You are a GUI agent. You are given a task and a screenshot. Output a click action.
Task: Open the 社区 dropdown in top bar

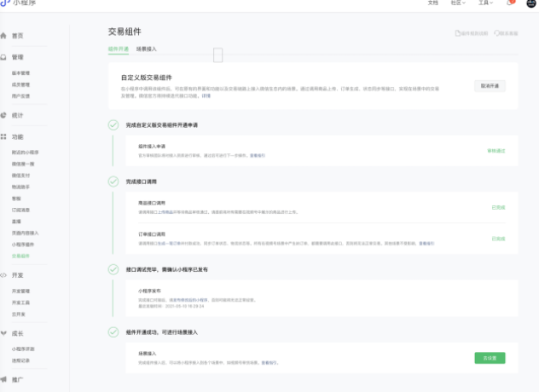pos(458,3)
